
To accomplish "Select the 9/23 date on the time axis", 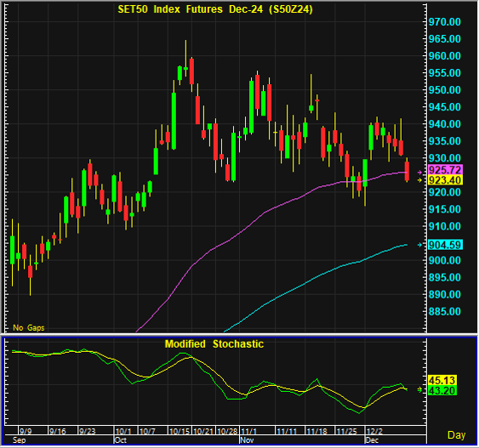I will (x=88, y=431).
